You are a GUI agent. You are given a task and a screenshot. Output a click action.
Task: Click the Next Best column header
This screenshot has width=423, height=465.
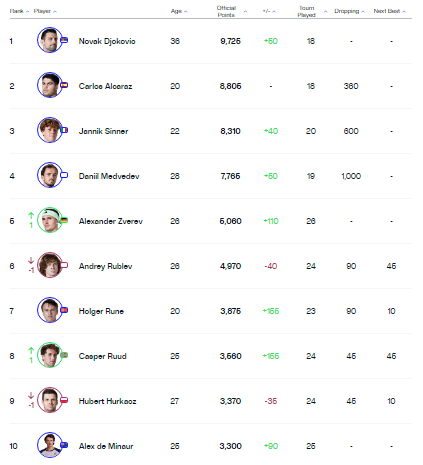[389, 11]
